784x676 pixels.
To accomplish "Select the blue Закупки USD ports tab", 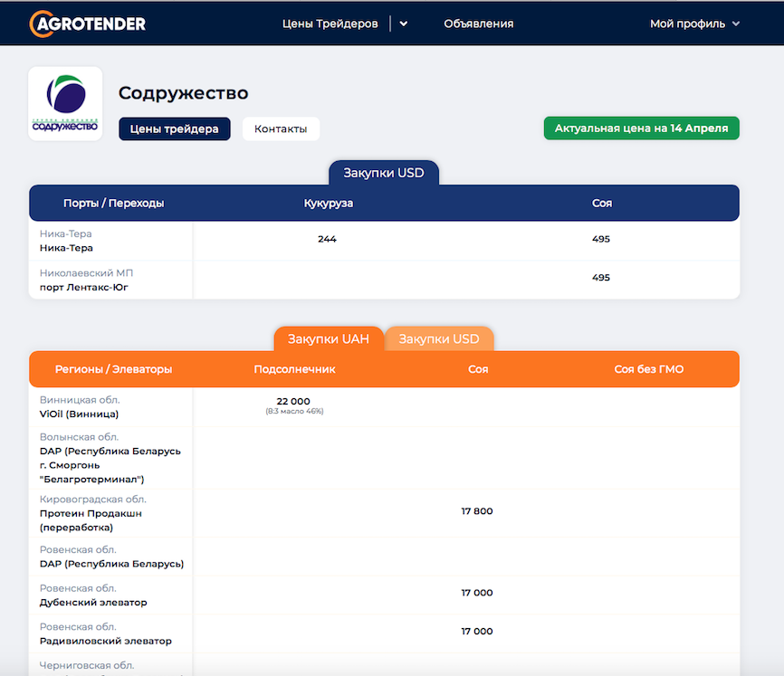I will 384,173.
